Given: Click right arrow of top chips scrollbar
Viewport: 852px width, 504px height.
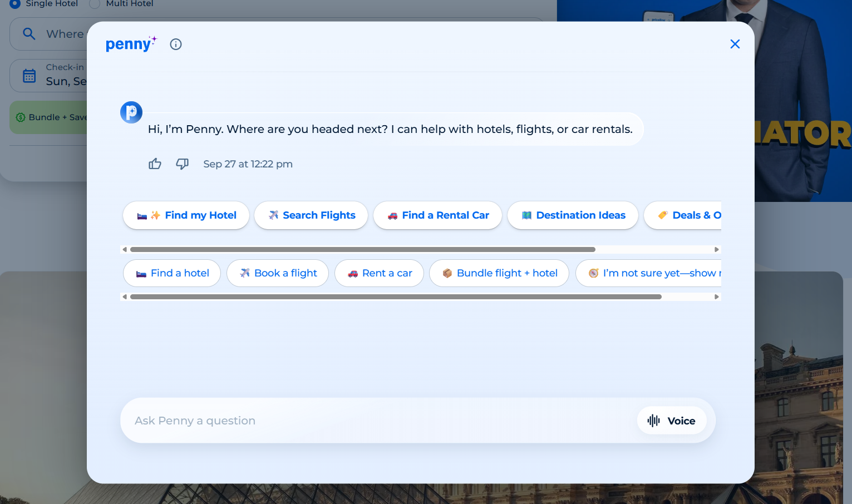Looking at the screenshot, I should pos(717,250).
